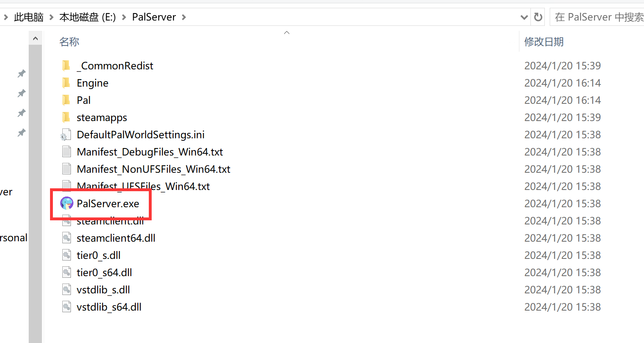The height and width of the screenshot is (343, 644).
Task: Sort files by the 修改日期 column header
Action: (544, 41)
